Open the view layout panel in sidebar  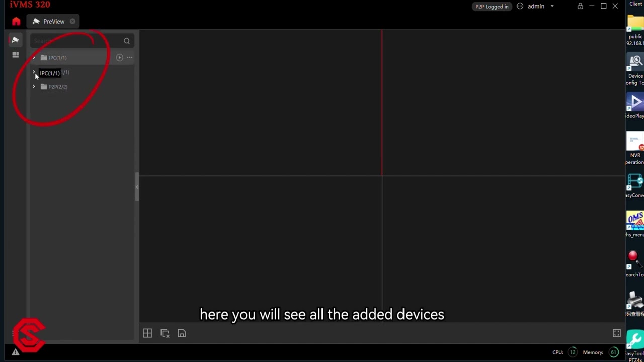pos(15,55)
